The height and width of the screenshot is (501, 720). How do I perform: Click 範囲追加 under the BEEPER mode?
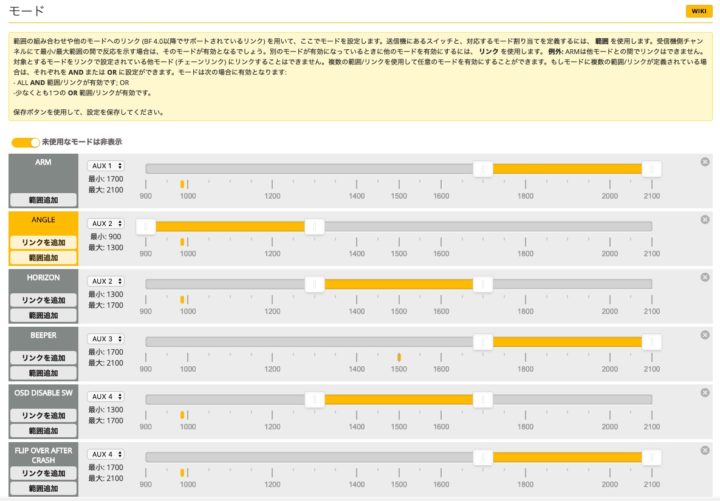point(43,373)
